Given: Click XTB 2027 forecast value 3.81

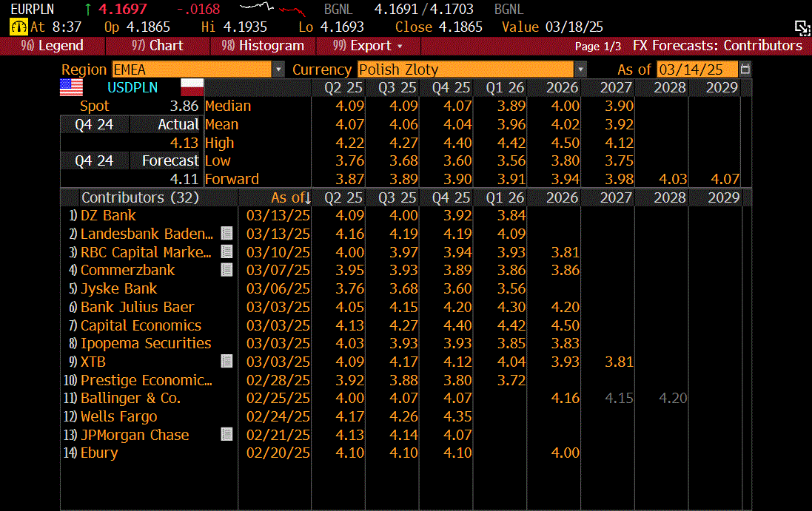Looking at the screenshot, I should pyautogui.click(x=619, y=362).
